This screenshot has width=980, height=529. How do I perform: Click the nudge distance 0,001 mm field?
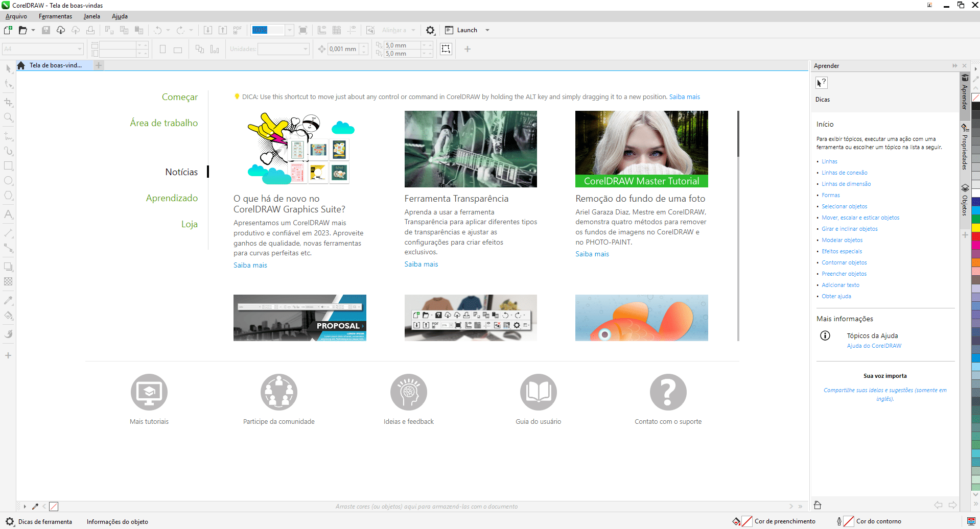pyautogui.click(x=343, y=49)
